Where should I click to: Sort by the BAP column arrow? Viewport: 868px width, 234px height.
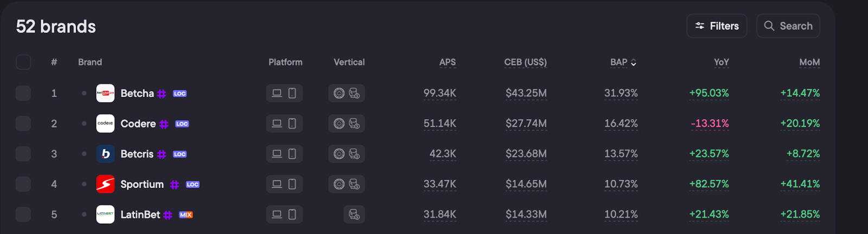(x=633, y=63)
